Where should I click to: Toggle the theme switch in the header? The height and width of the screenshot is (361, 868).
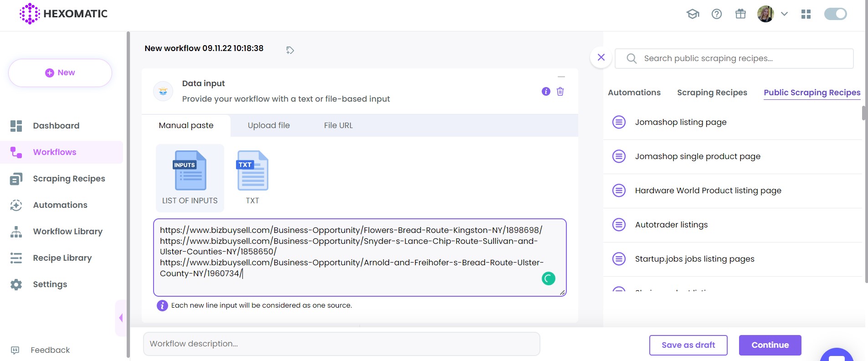835,14
